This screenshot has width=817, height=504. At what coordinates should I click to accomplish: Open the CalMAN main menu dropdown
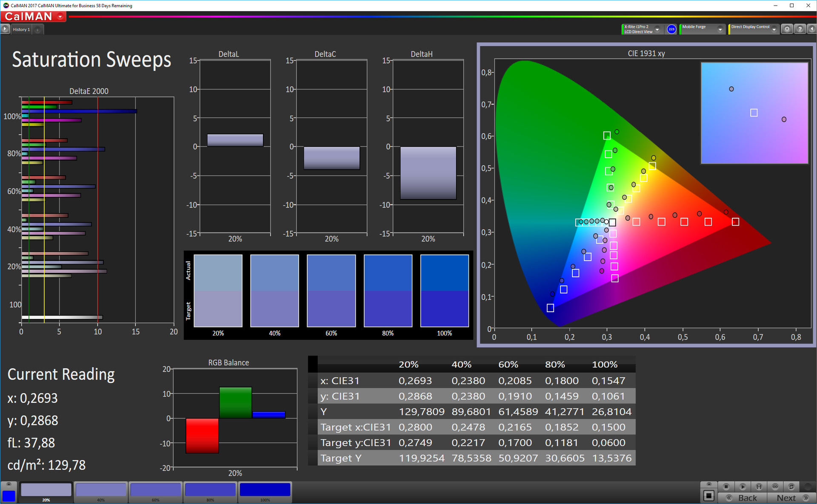pyautogui.click(x=60, y=17)
